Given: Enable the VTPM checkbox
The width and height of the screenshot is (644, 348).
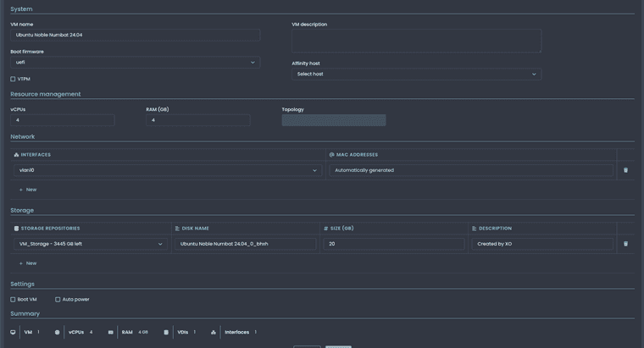Looking at the screenshot, I should pyautogui.click(x=13, y=79).
